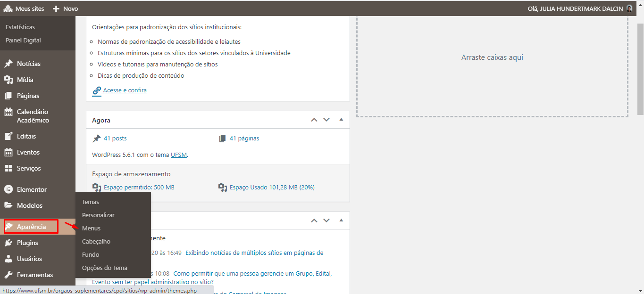The image size is (644, 294).
Task: Click the Mídia icon in sidebar
Action: click(x=8, y=80)
